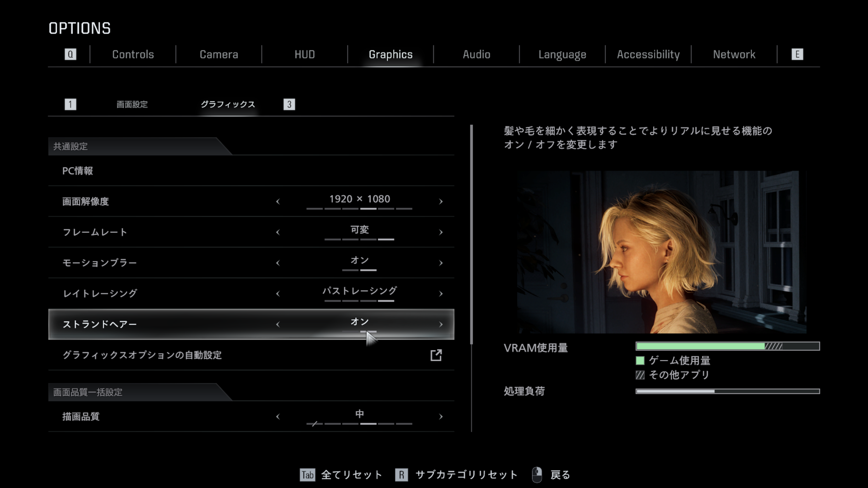Click the E next-tab key icon

click(797, 54)
